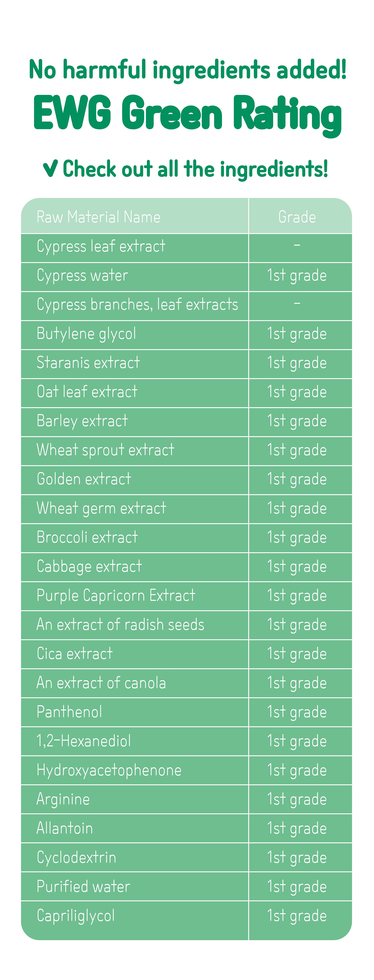Select the 'Cica extract' ingredient

click(74, 654)
